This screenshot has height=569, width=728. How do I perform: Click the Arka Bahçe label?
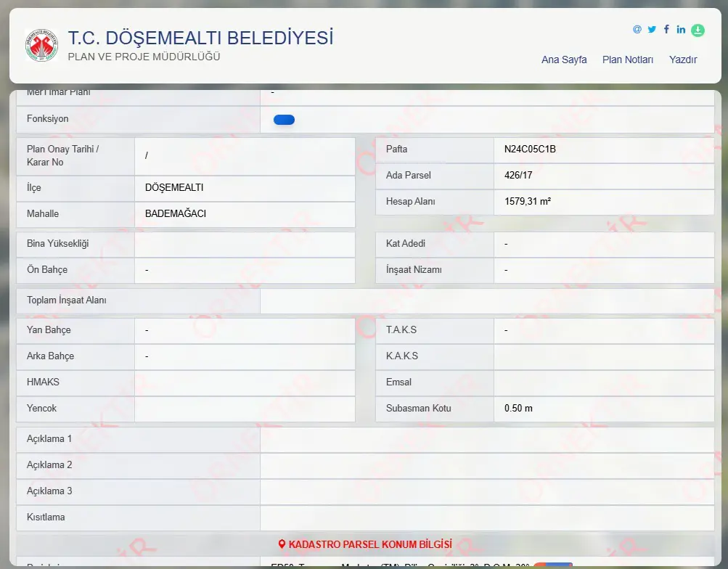pyautogui.click(x=50, y=356)
